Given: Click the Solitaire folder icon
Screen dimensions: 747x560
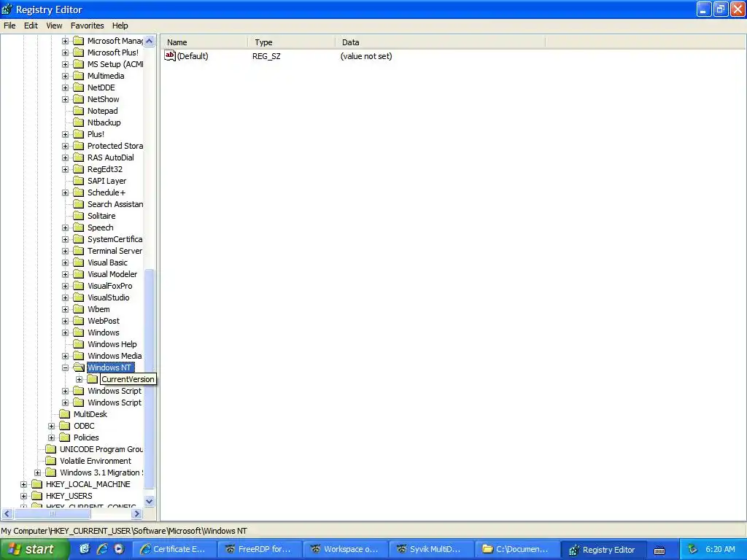Looking at the screenshot, I should (x=78, y=216).
